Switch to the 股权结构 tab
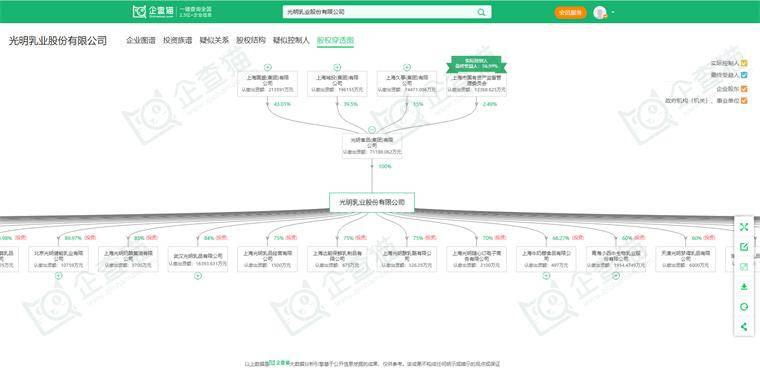The height and width of the screenshot is (374, 760). (x=251, y=41)
